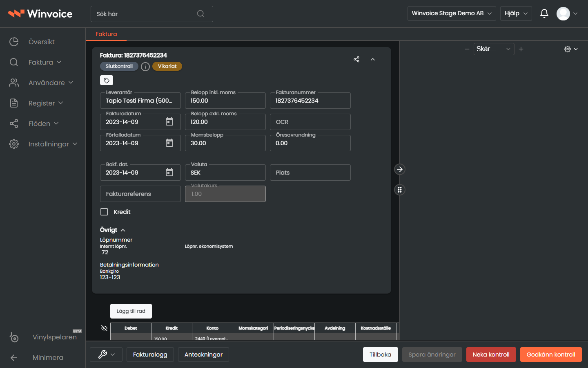The height and width of the screenshot is (368, 588).
Task: Open the Fakturalogg
Action: click(x=150, y=355)
